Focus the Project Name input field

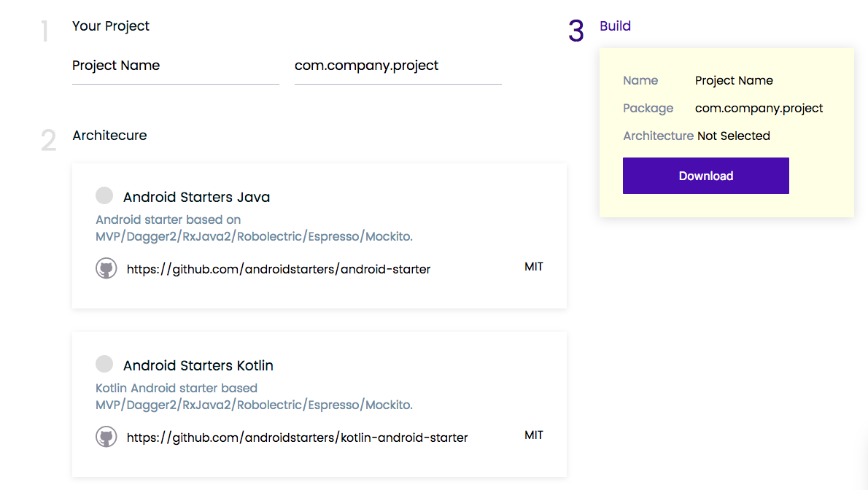(175, 66)
